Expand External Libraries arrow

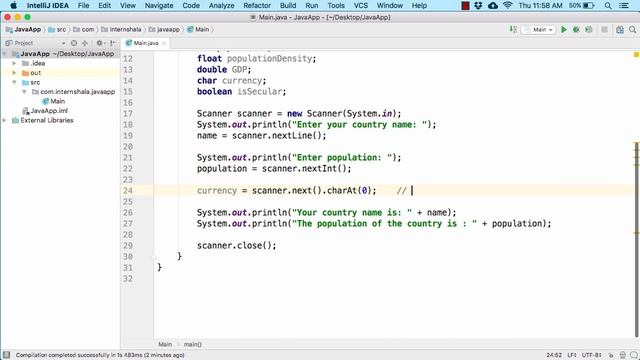[x=5, y=120]
